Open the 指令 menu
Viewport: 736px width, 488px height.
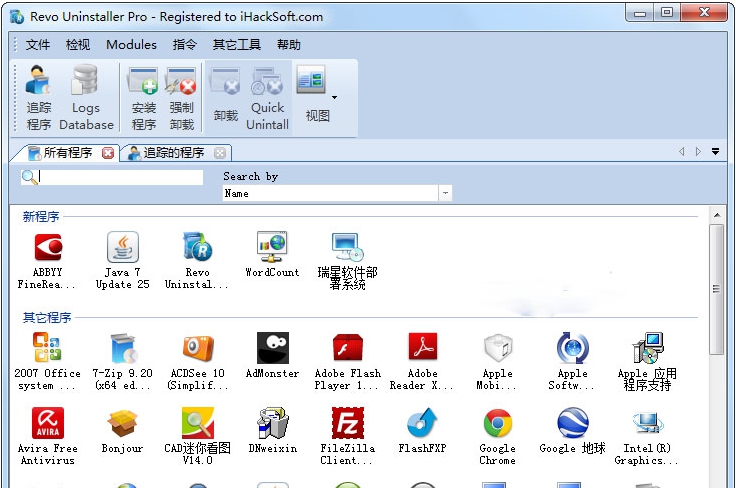click(184, 45)
